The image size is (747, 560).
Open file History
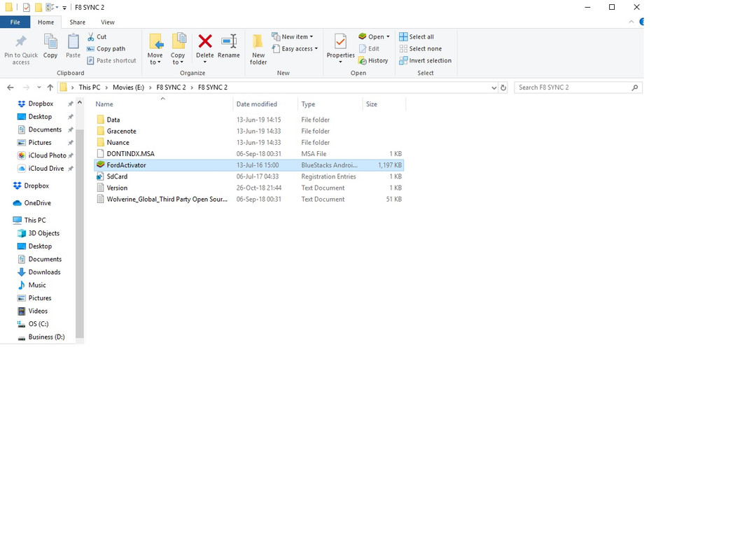point(374,60)
